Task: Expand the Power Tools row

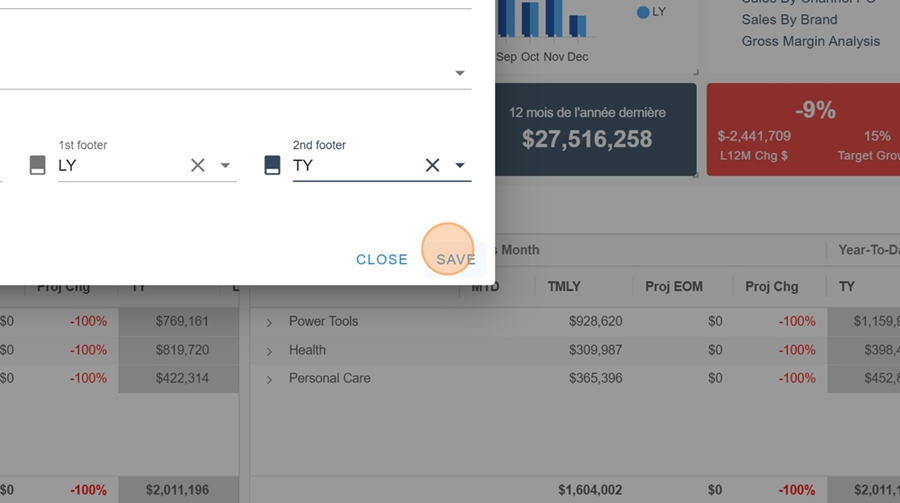Action: [269, 322]
